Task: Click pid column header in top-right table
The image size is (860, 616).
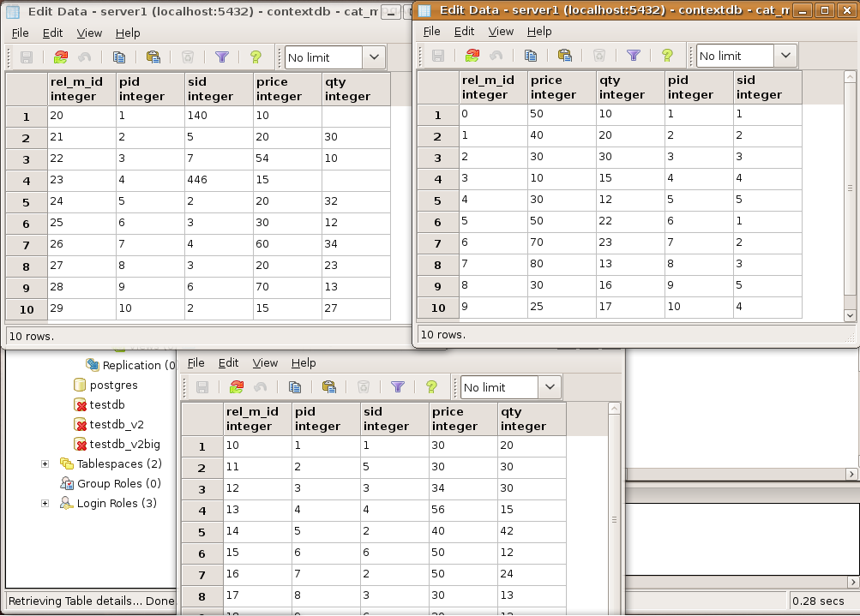Action: pos(699,87)
